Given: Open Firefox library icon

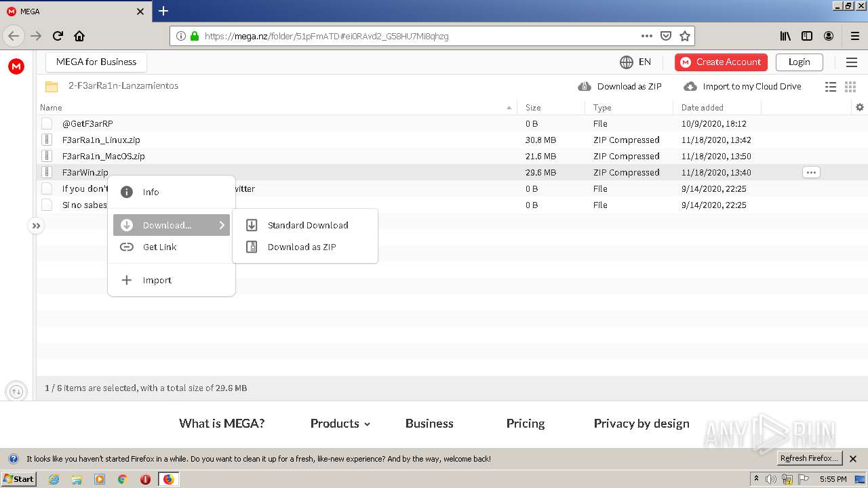Looking at the screenshot, I should coord(785,36).
